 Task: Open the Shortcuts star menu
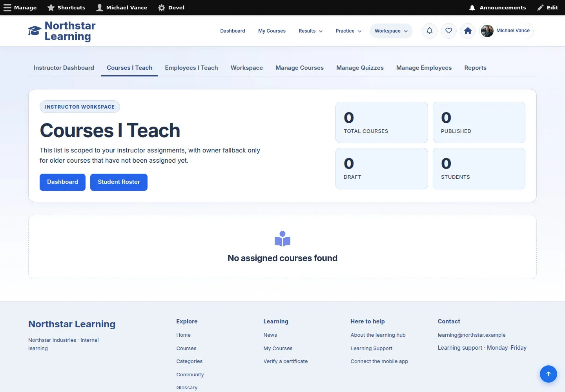coord(66,7)
